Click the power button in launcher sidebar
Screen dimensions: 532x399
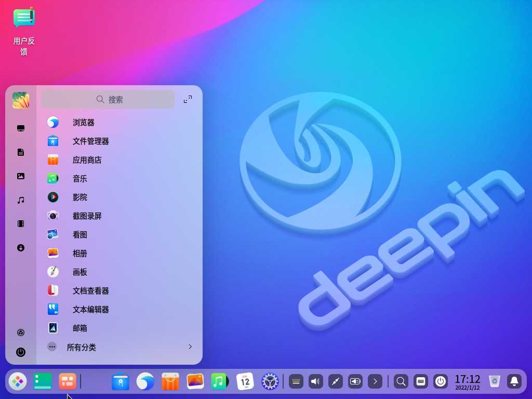21,352
